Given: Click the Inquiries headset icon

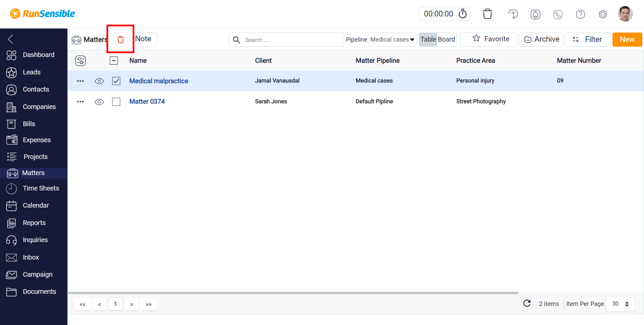Looking at the screenshot, I should click(x=11, y=240).
